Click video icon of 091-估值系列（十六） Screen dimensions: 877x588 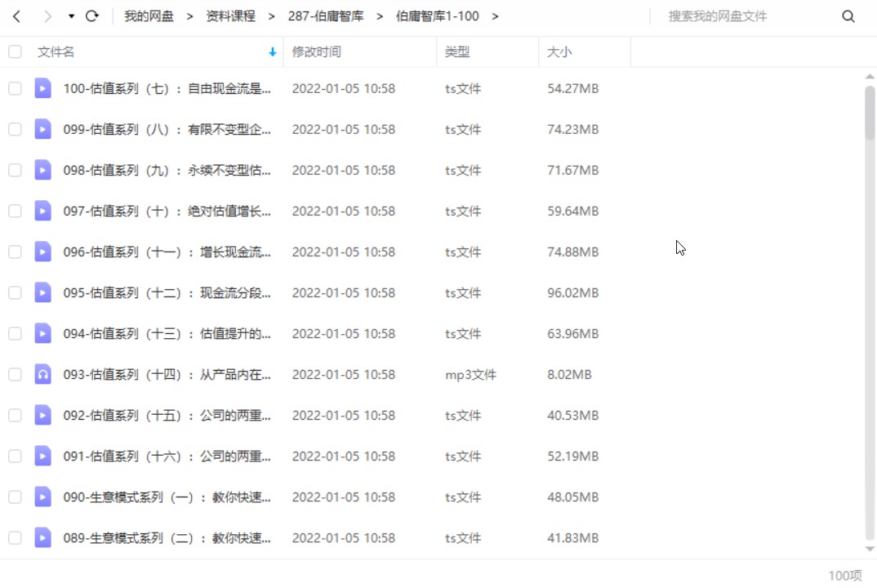point(42,456)
